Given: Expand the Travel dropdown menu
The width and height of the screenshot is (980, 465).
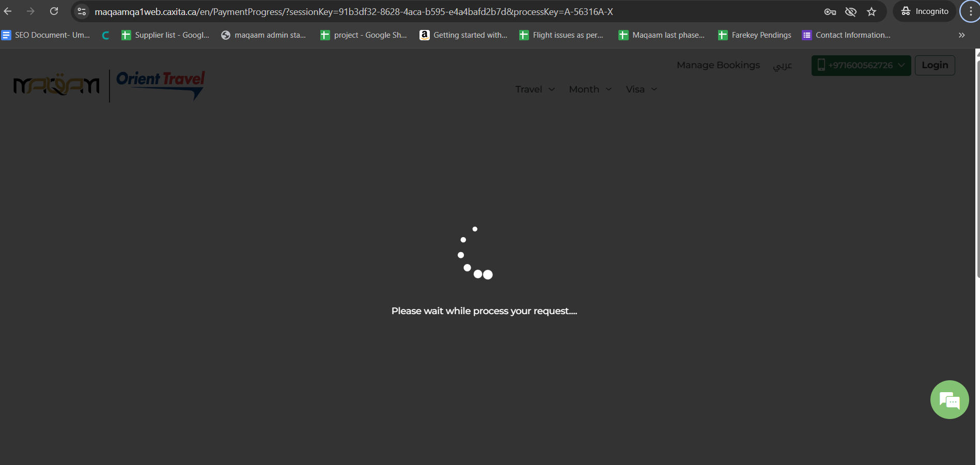Looking at the screenshot, I should click(x=535, y=89).
